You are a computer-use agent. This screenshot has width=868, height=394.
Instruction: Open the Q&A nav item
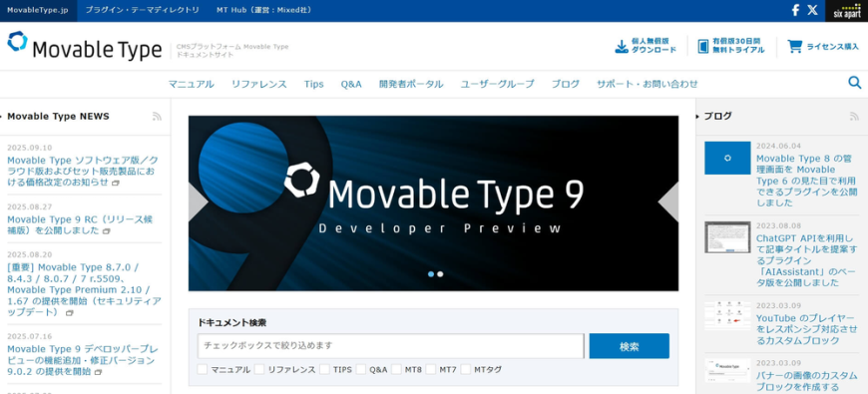351,84
